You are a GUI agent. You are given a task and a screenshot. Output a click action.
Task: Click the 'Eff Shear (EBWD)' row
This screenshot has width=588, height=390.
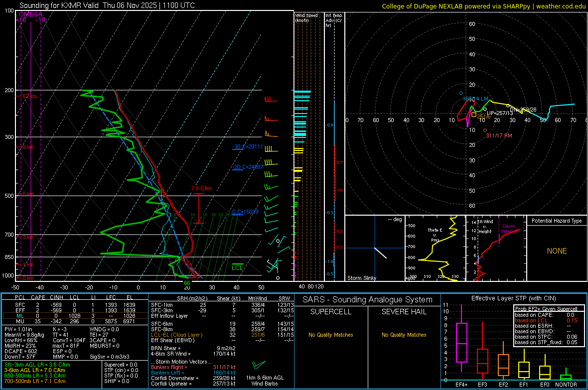pos(222,340)
